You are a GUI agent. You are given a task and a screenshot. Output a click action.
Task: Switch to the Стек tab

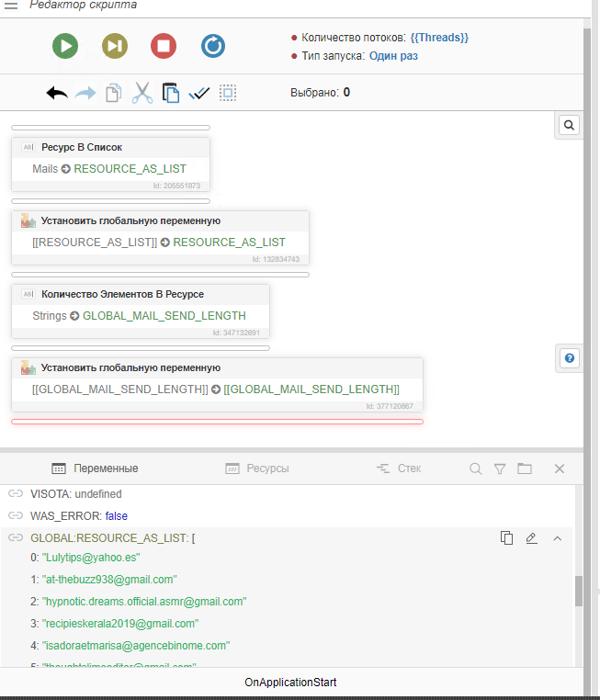(399, 469)
